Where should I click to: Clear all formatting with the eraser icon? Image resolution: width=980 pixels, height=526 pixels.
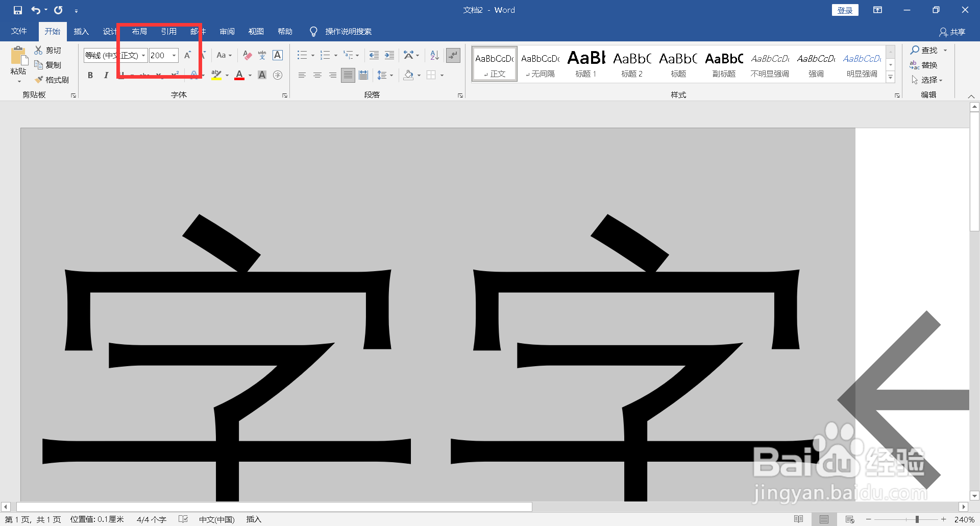pos(248,55)
